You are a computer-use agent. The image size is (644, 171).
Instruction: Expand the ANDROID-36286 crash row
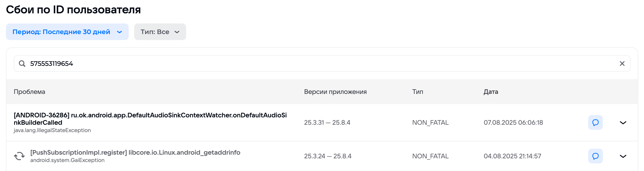pyautogui.click(x=623, y=122)
